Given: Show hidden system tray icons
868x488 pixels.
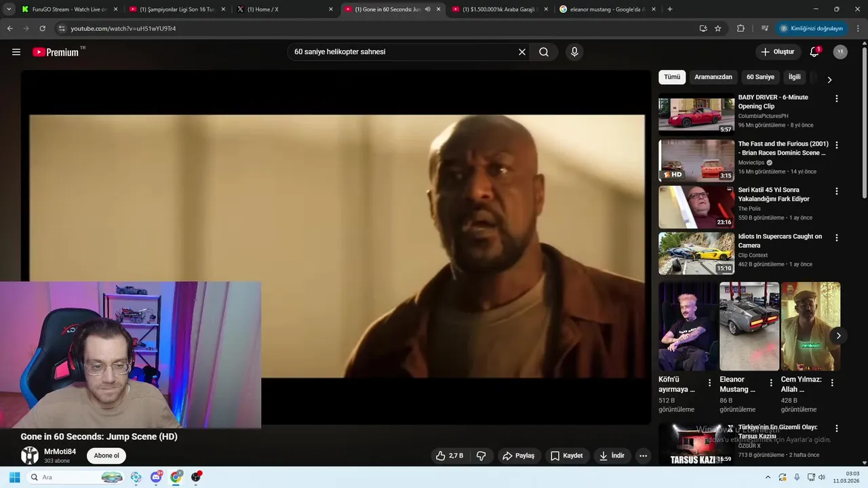Looking at the screenshot, I should click(x=768, y=477).
